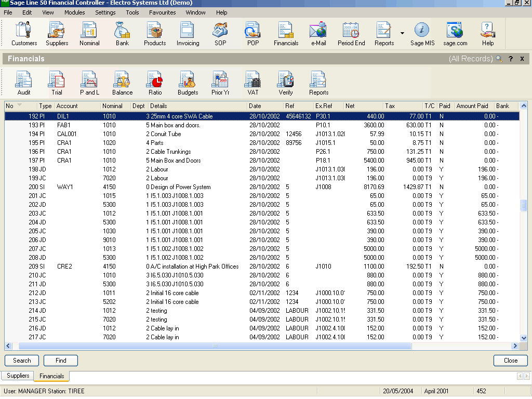This screenshot has height=399, width=532.
Task: Open Financials window Reports icon
Action: 318,83
